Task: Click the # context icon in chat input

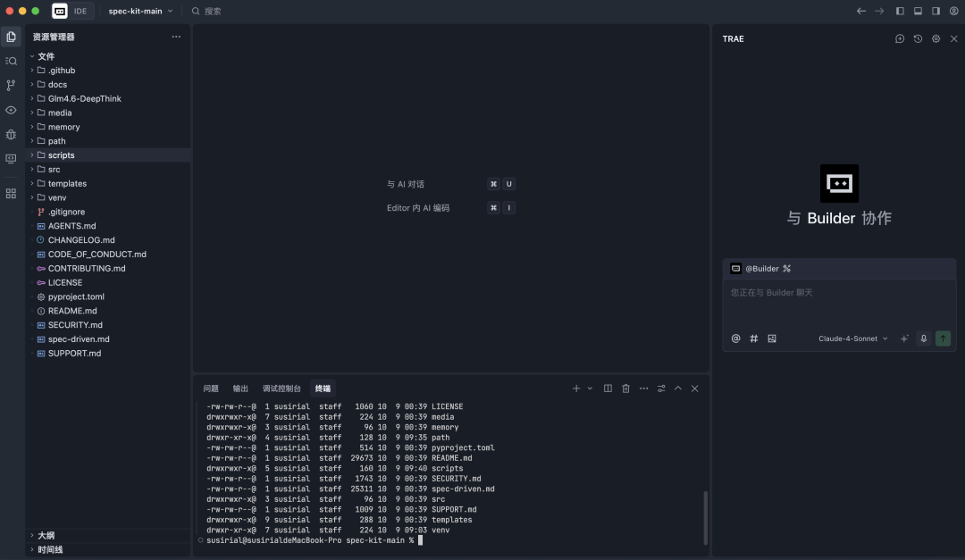Action: (x=753, y=339)
